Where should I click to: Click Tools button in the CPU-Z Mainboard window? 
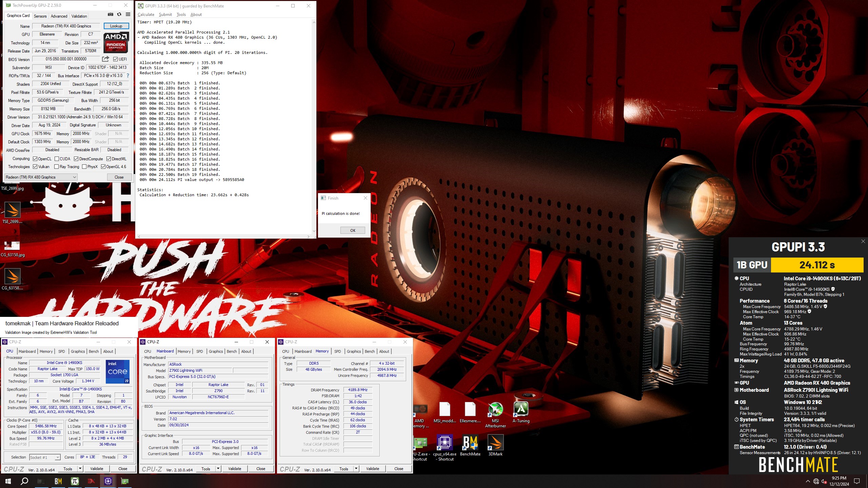click(206, 469)
